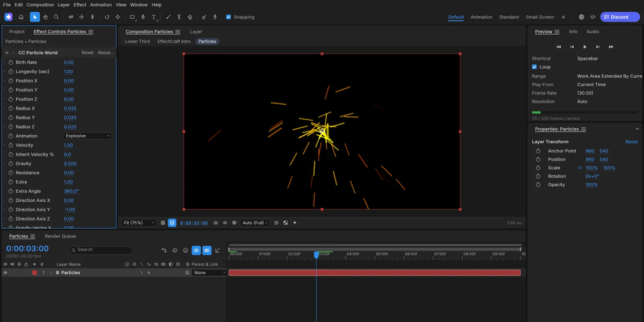Play the preview
Viewport: 644px width, 322px height.
(x=585, y=47)
